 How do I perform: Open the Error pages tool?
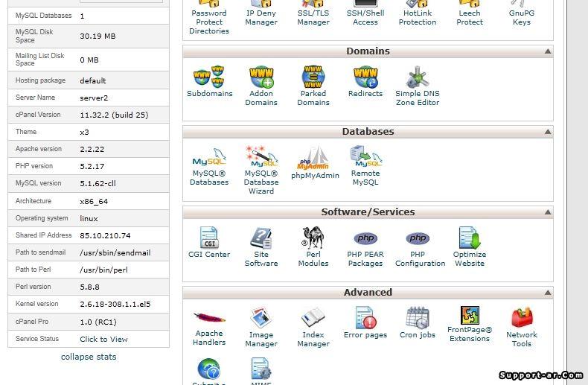click(365, 319)
